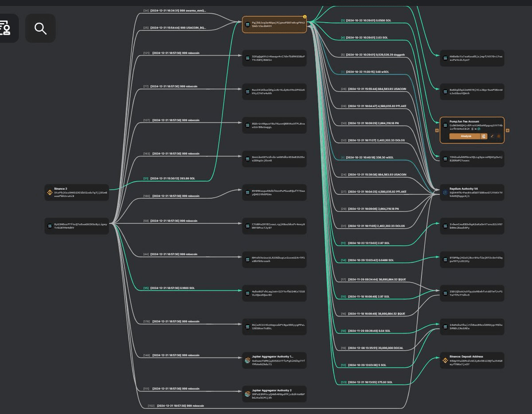The image size is (532, 414).
Task: Select the Binance Deposit Address node
Action: pyautogui.click(x=472, y=360)
